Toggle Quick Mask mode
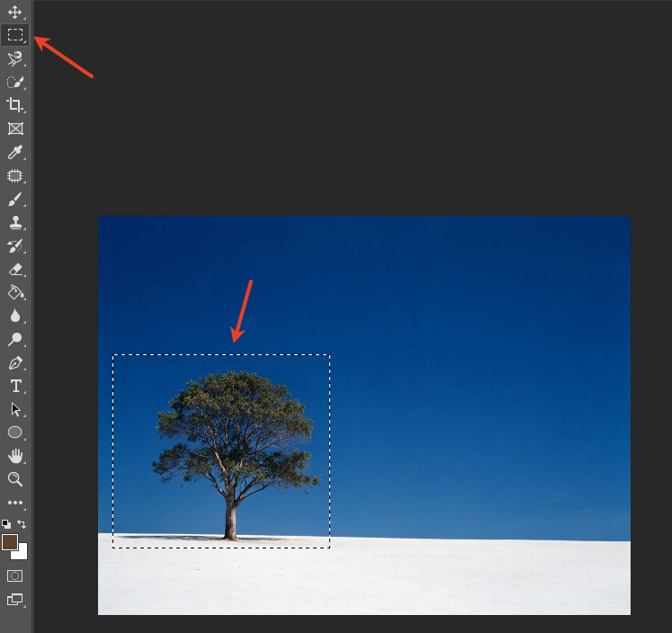Screen dimensions: 672x633 point(15,575)
